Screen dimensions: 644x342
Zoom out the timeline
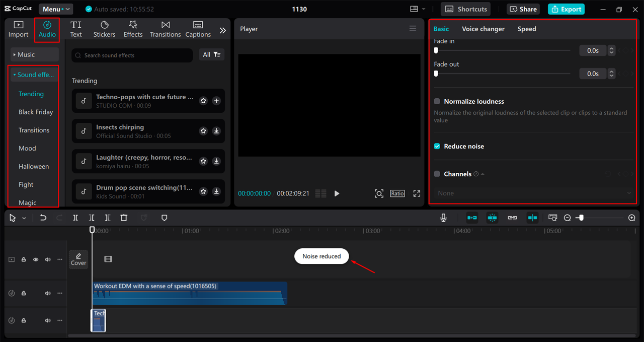coord(568,218)
